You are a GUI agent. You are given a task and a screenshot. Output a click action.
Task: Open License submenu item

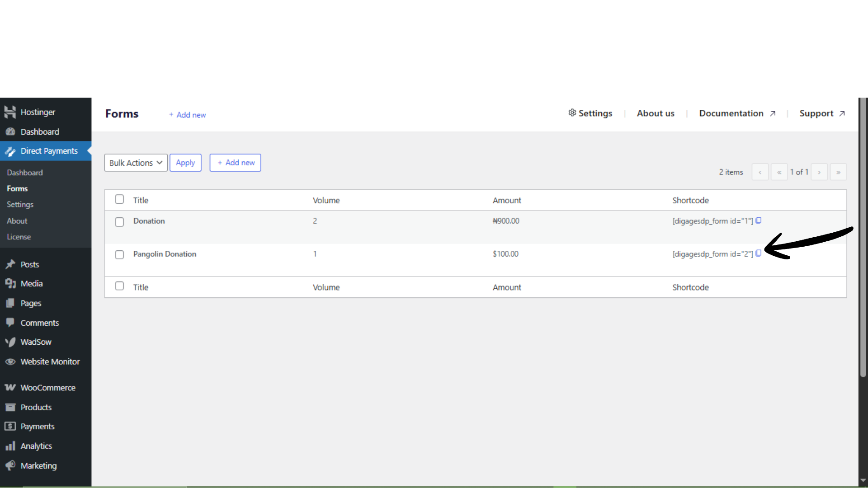coord(19,237)
